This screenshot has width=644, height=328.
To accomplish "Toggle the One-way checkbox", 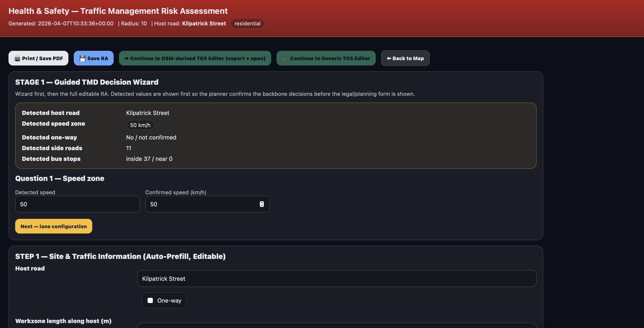I will (150, 301).
